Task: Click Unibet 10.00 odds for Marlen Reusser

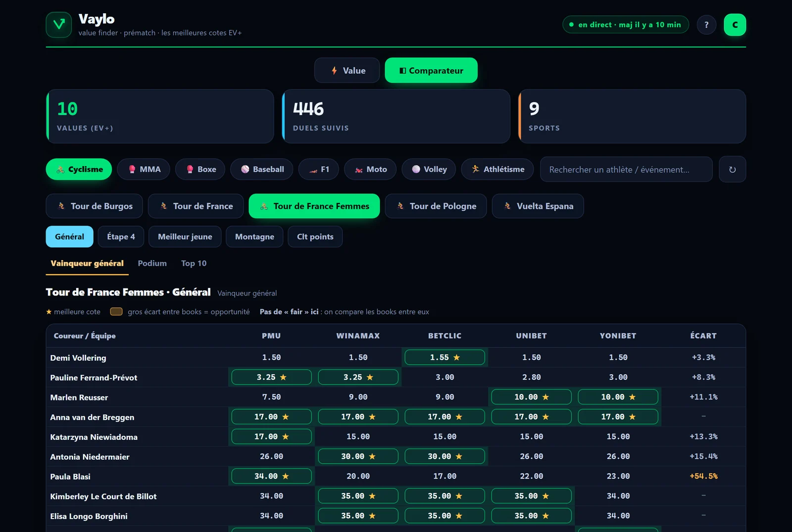Action: pos(531,397)
